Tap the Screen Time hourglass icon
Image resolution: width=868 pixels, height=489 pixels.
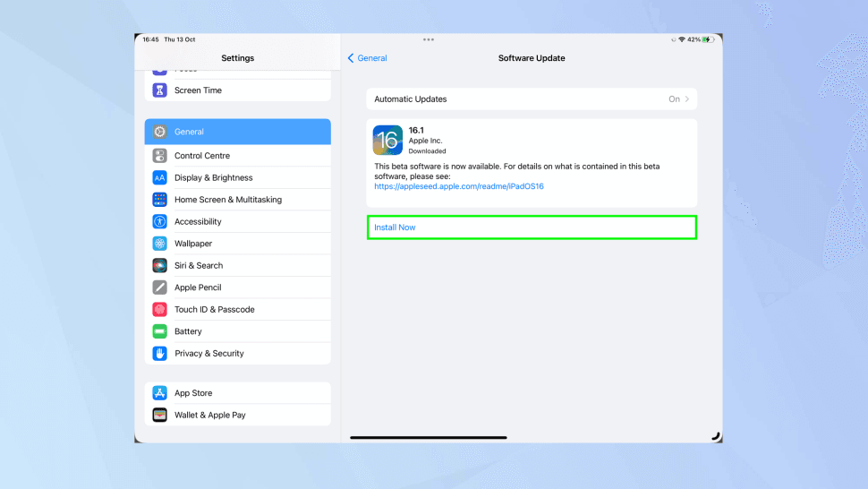coord(159,90)
